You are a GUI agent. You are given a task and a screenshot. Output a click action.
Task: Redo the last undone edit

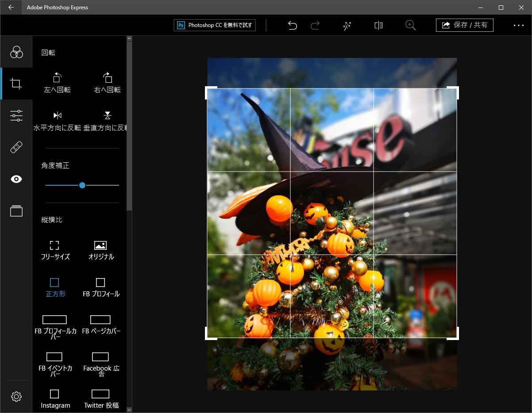click(315, 25)
